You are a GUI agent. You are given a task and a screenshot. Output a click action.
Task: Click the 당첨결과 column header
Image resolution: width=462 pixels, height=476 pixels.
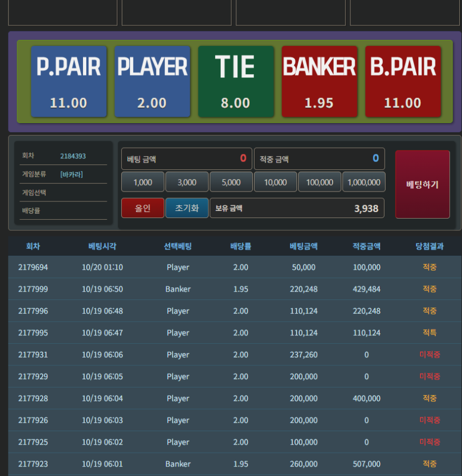pyautogui.click(x=429, y=246)
